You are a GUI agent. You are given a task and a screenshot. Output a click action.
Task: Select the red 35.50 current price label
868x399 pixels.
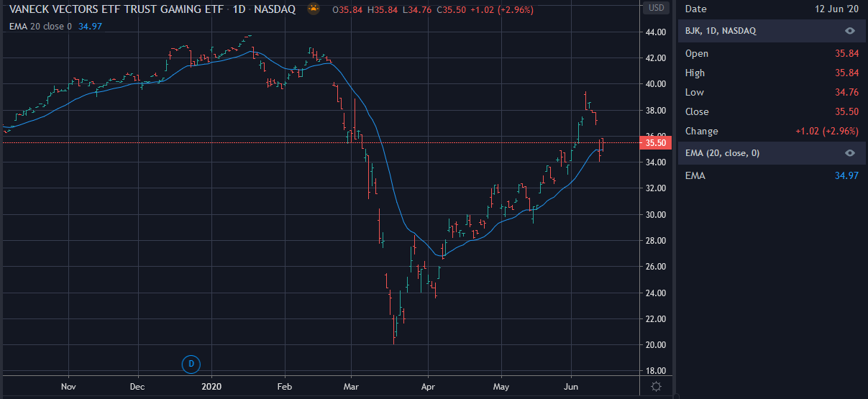tap(656, 143)
